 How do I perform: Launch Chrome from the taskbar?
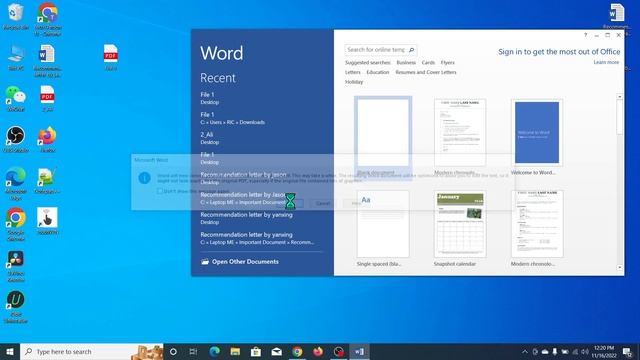(x=297, y=351)
